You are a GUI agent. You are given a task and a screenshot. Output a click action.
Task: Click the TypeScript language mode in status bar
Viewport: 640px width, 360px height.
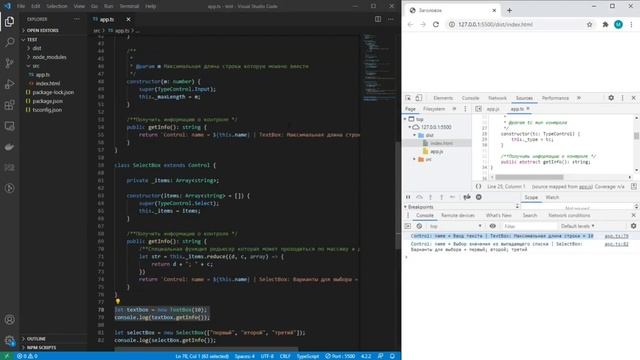pyautogui.click(x=307, y=356)
